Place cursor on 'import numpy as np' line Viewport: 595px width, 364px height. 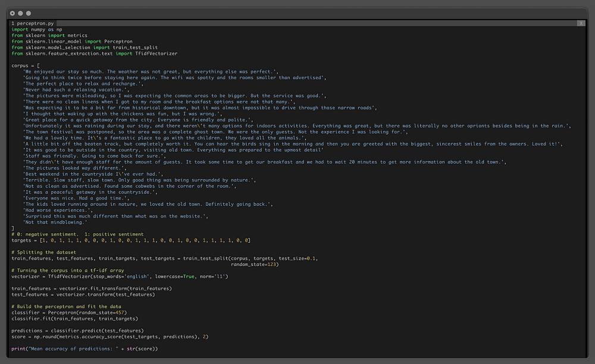[x=36, y=29]
